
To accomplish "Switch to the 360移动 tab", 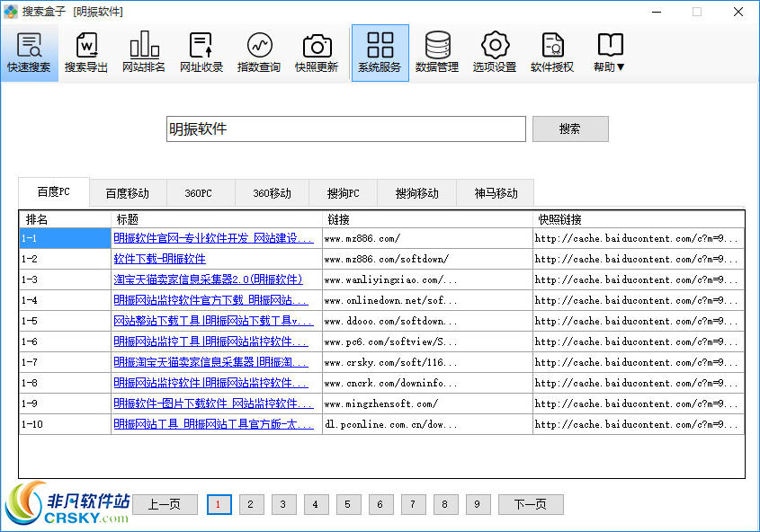I will tap(272, 193).
